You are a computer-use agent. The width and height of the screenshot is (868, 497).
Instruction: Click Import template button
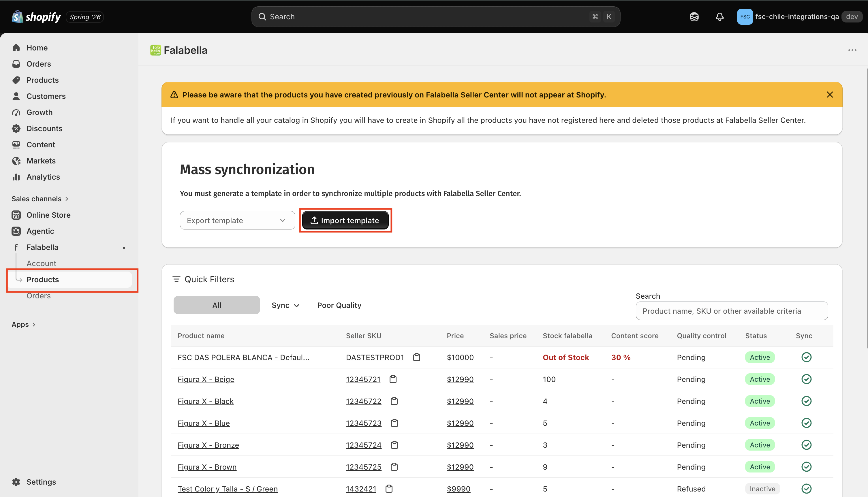(x=345, y=220)
